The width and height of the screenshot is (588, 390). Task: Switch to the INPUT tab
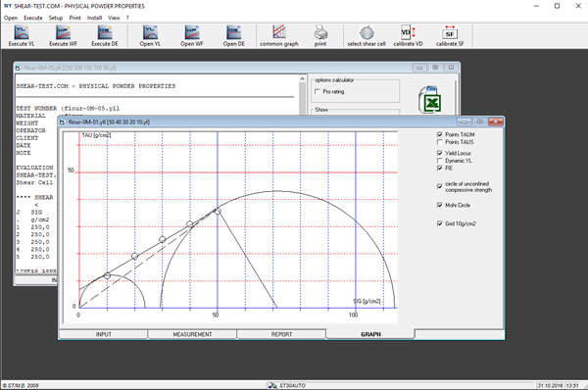104,334
